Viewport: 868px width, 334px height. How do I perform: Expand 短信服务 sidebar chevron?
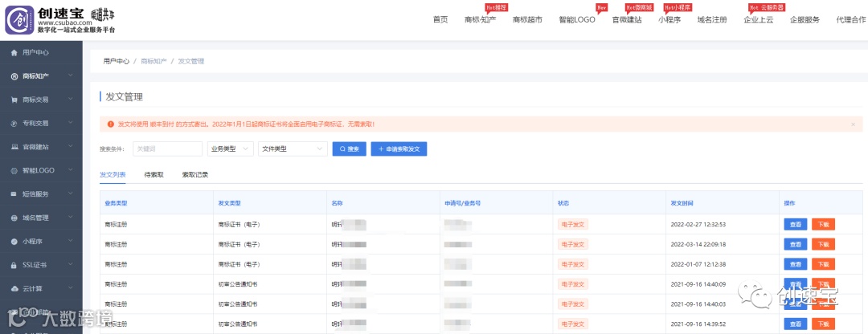click(x=70, y=194)
